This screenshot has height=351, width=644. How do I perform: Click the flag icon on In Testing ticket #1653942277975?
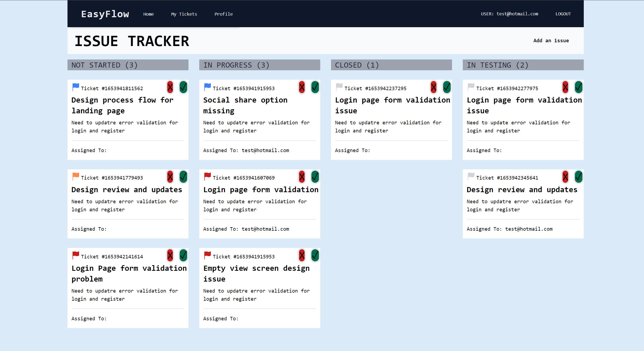pyautogui.click(x=471, y=87)
